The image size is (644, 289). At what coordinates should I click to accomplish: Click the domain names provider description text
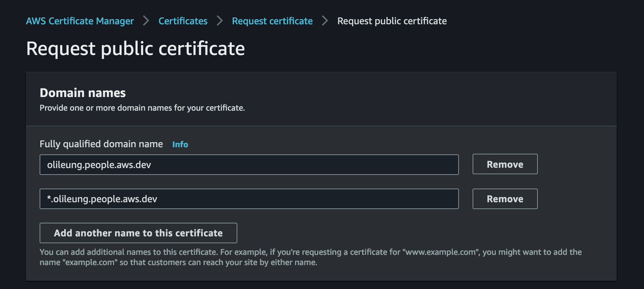(x=142, y=108)
